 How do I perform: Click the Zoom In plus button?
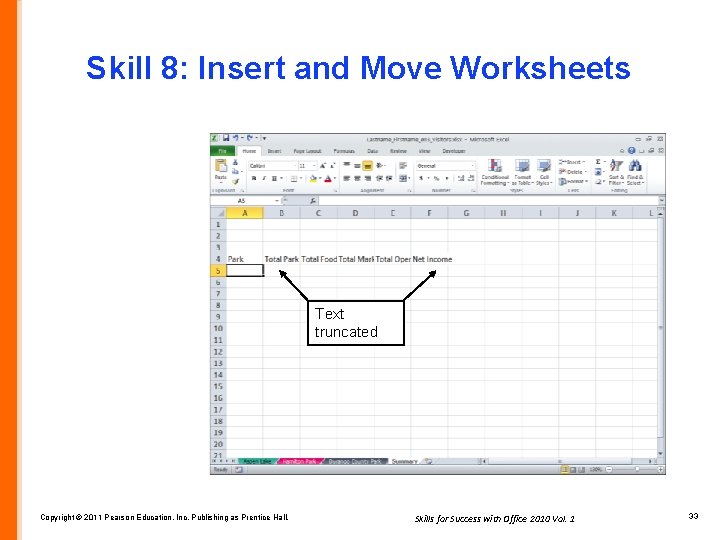[660, 470]
